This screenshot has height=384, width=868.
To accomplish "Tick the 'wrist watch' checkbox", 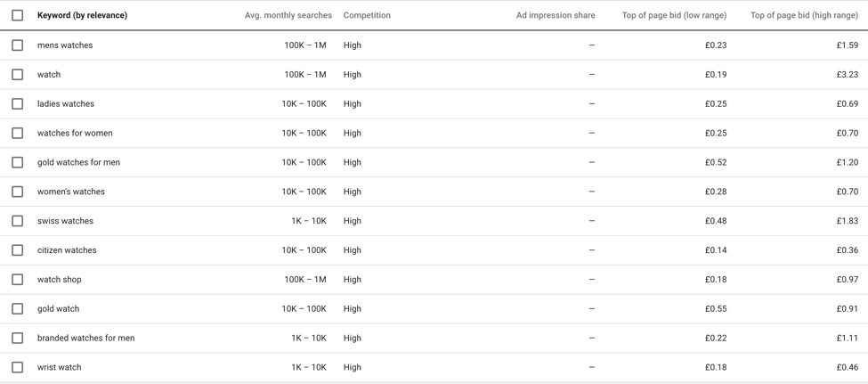I will 17,367.
